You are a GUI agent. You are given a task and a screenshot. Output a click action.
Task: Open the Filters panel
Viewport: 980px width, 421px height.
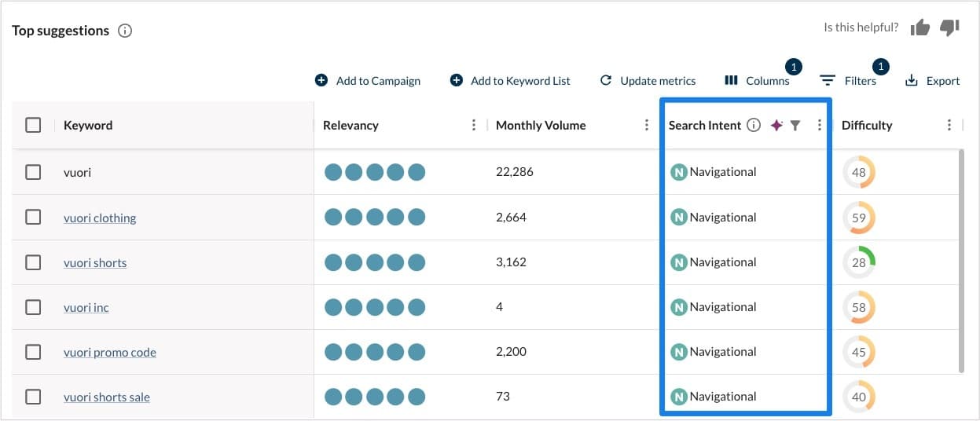click(x=848, y=80)
